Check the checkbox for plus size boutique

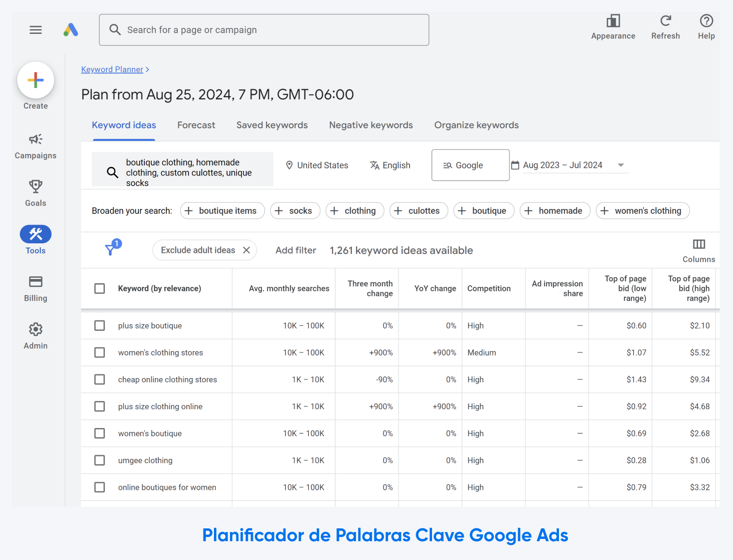[x=99, y=325]
